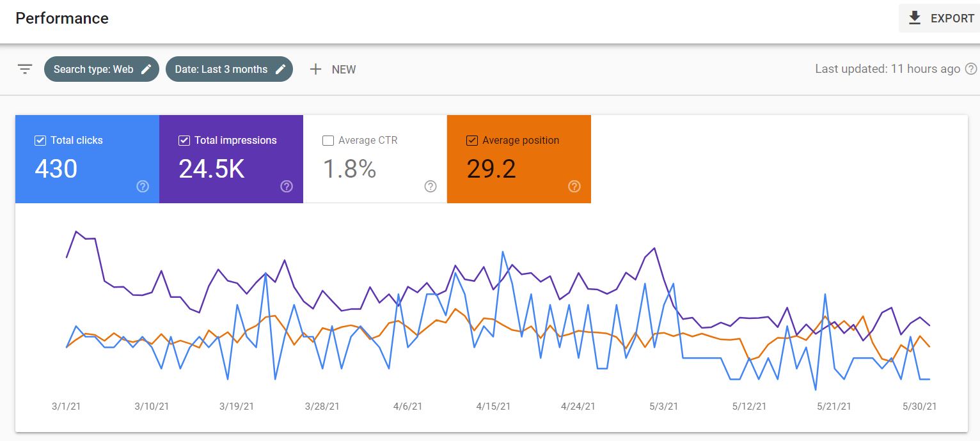Screen dimensions: 980x441
Task: Click the EXPORT button
Action: point(939,19)
